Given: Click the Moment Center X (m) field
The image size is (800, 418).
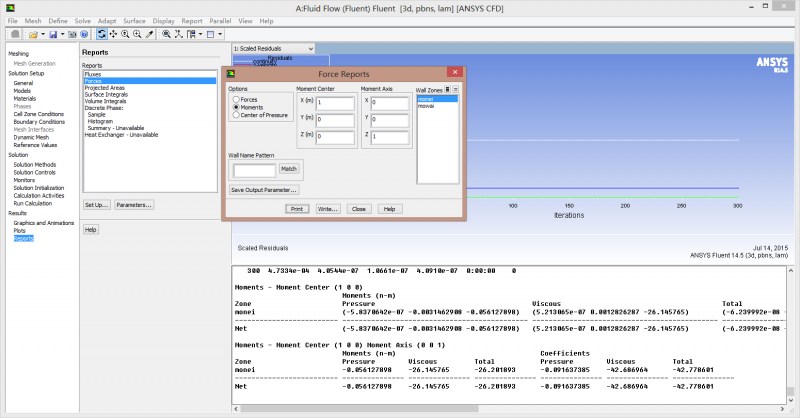Looking at the screenshot, I should 335,103.
